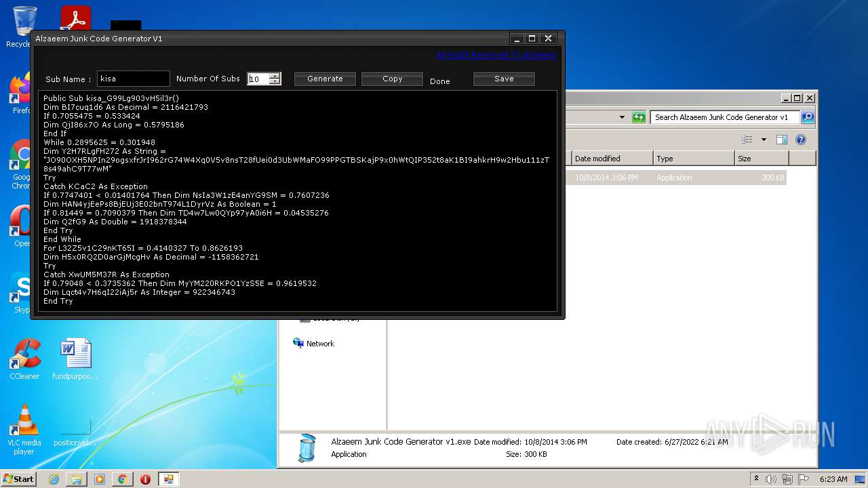This screenshot has width=868, height=488.
Task: Open the volume control in system tray
Action: click(x=771, y=479)
